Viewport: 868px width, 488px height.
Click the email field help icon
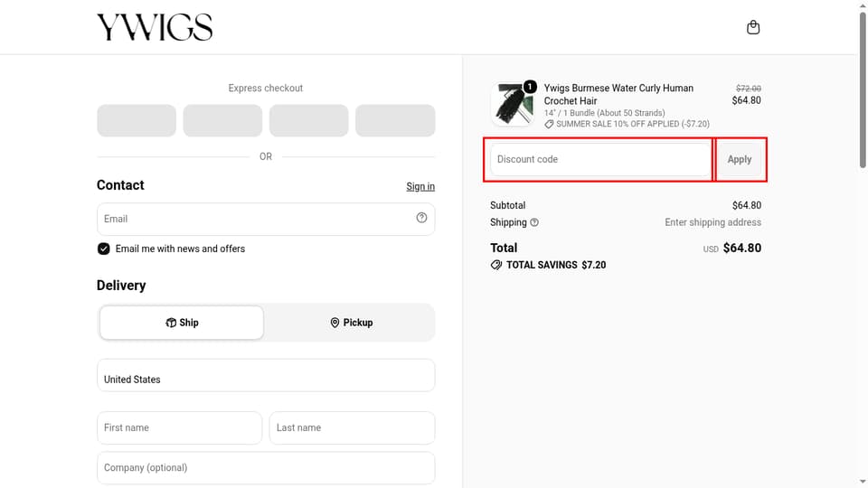(422, 218)
